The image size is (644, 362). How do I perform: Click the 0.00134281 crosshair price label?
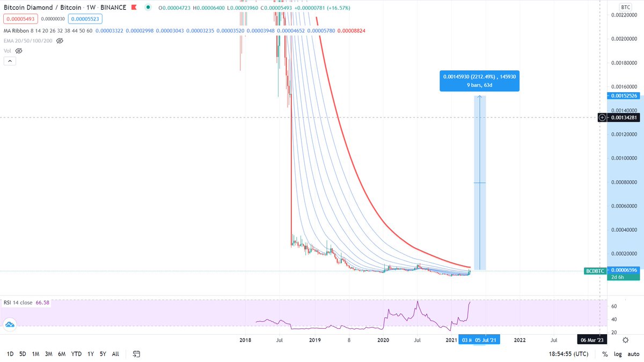click(624, 117)
